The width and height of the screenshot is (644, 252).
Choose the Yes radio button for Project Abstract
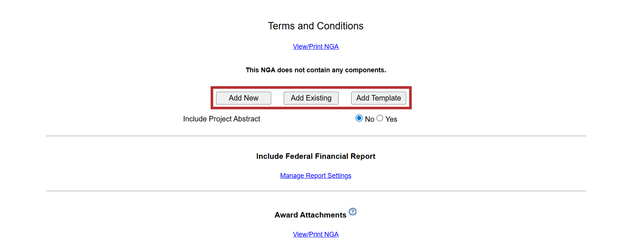point(380,118)
